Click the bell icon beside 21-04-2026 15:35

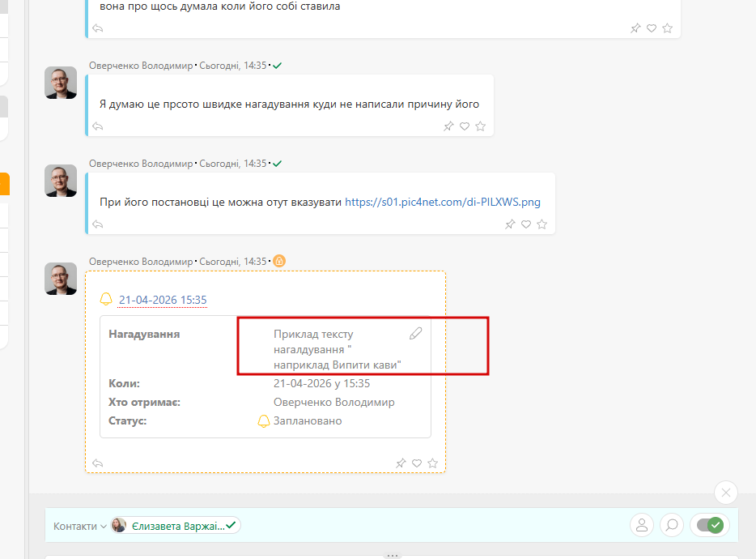click(x=106, y=299)
